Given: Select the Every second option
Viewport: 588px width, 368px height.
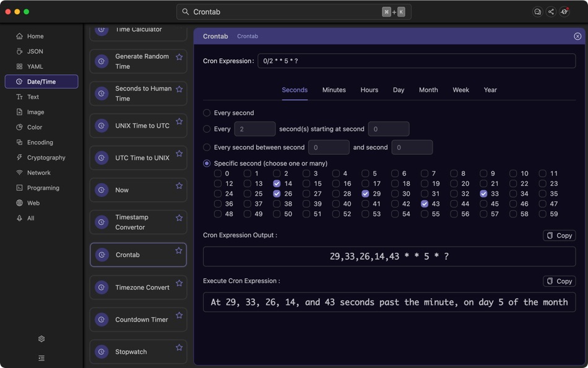Looking at the screenshot, I should point(207,113).
